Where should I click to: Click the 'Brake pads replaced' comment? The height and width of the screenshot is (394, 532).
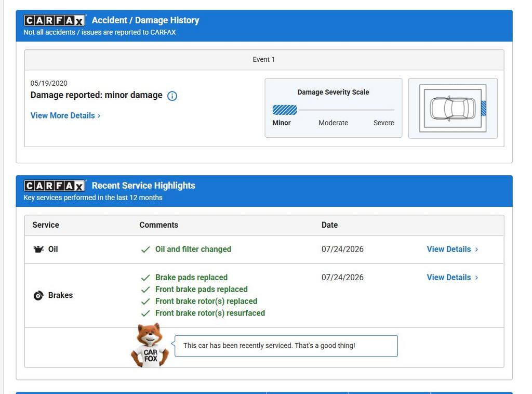[191, 278]
